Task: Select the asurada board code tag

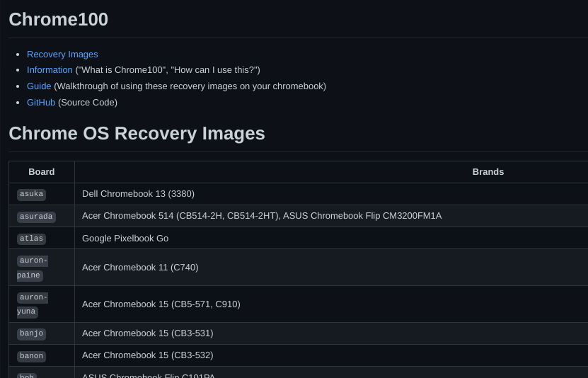Action: pos(36,217)
